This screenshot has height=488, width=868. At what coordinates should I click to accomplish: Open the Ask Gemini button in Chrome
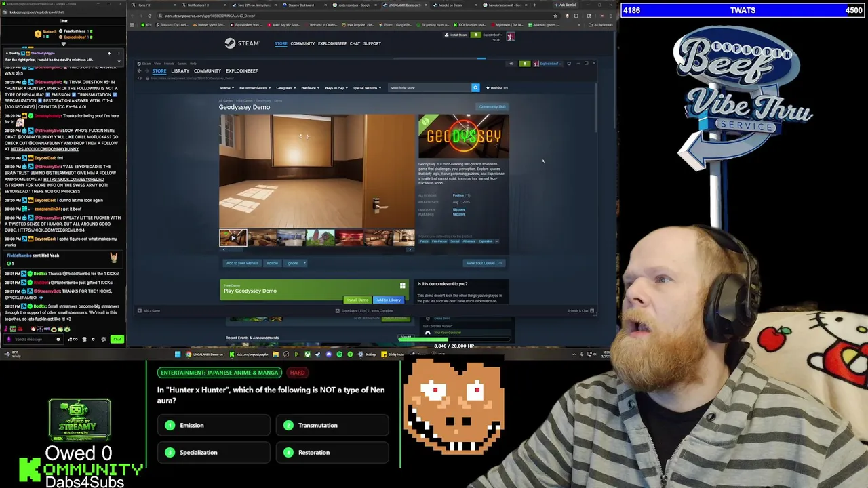coord(567,5)
